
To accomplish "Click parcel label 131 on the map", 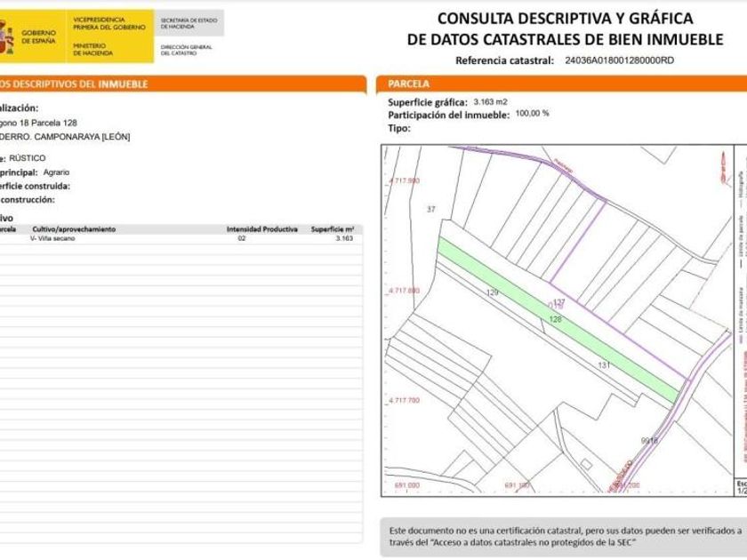I will pos(604,364).
